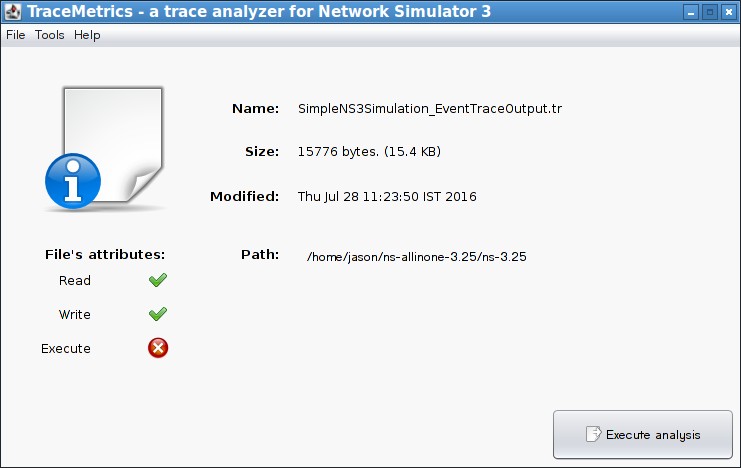Click the Execute analysis button
Viewport: 741px width, 468px height.
tap(642, 435)
